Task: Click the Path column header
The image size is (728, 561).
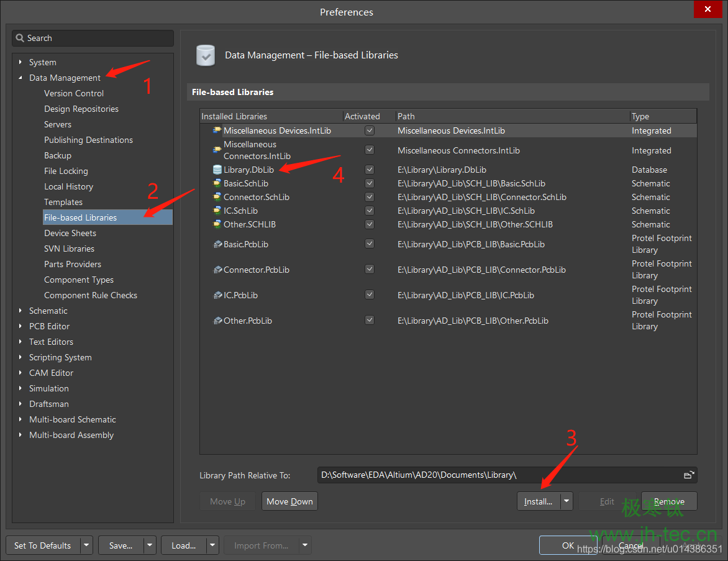Action: (x=512, y=116)
